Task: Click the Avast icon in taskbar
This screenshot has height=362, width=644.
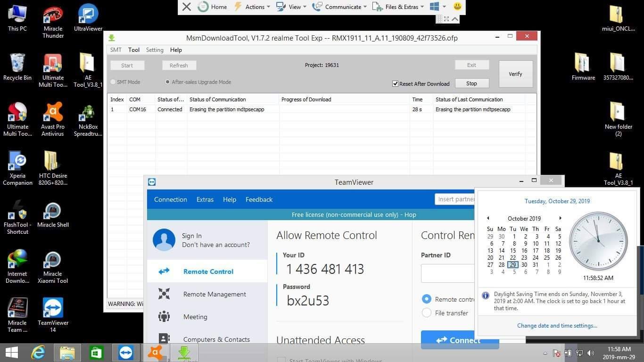Action: [x=155, y=353]
